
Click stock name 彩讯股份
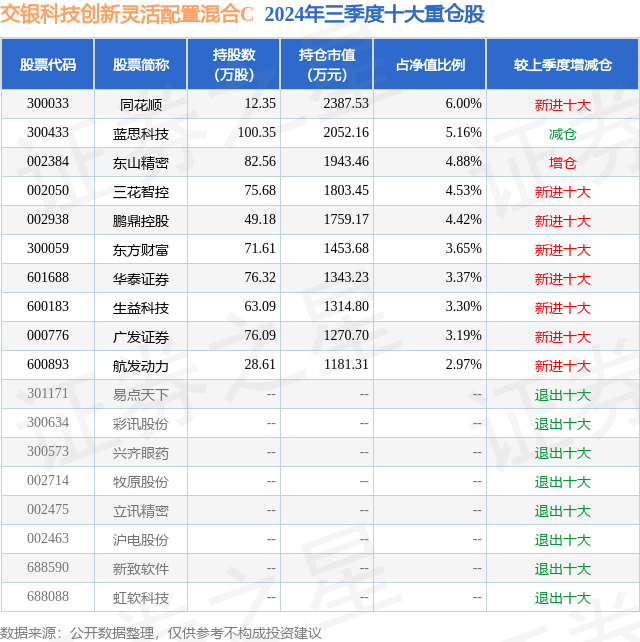coord(141,424)
